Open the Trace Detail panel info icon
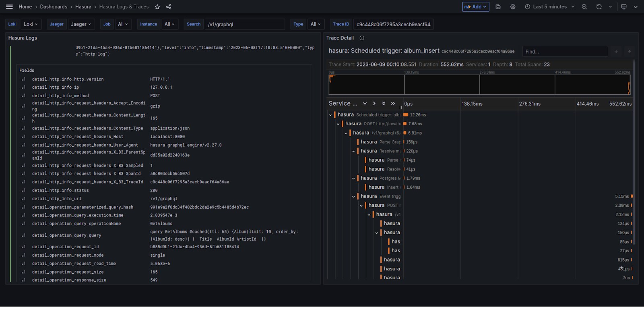644x312 pixels. (x=362, y=38)
